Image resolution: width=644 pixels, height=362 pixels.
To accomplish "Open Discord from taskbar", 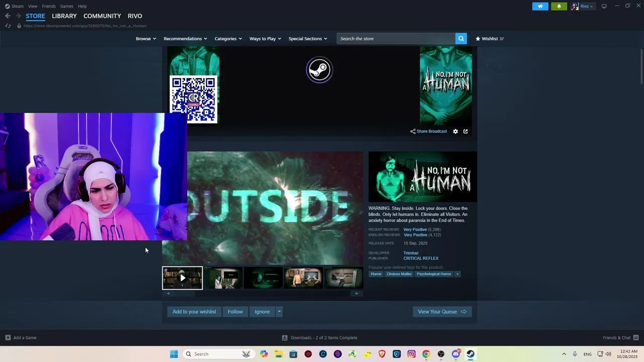I will coord(456,354).
